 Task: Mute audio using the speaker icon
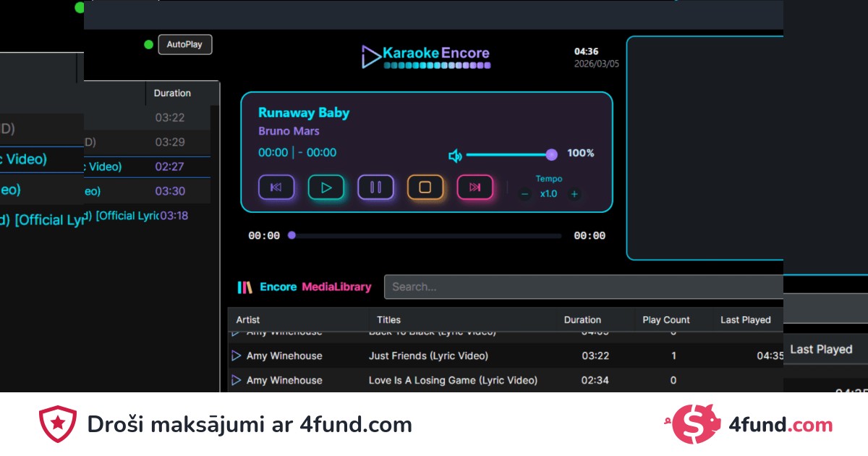click(455, 156)
